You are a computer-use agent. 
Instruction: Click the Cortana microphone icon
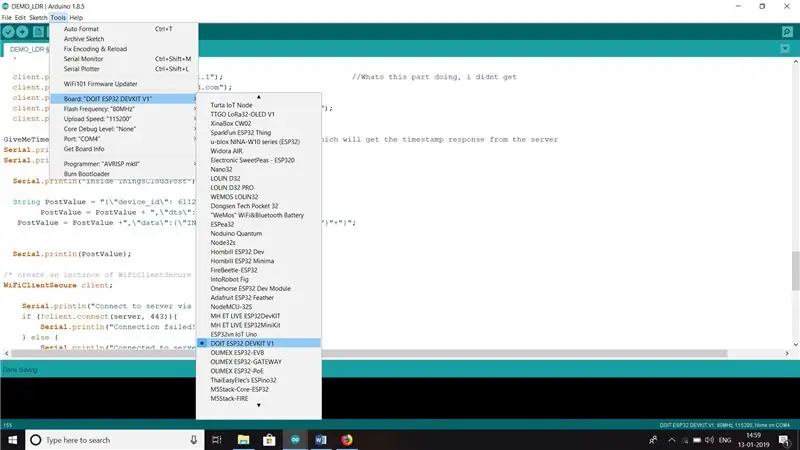tap(193, 440)
